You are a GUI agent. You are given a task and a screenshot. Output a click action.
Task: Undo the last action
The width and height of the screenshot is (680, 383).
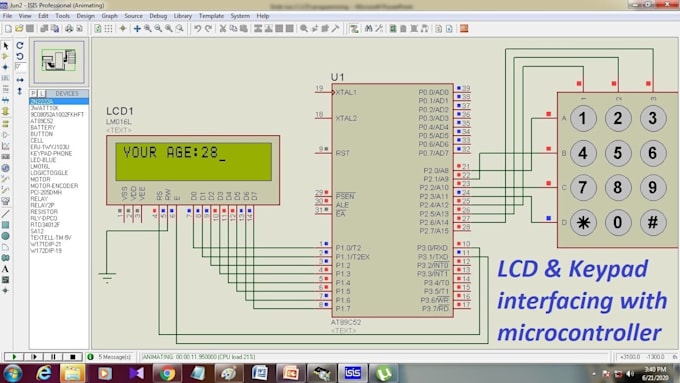click(x=197, y=29)
